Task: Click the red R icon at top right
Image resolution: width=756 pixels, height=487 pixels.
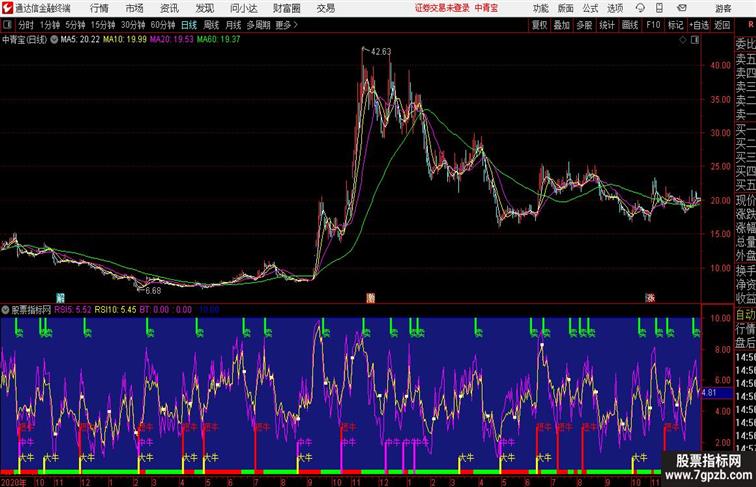Action: click(x=750, y=25)
